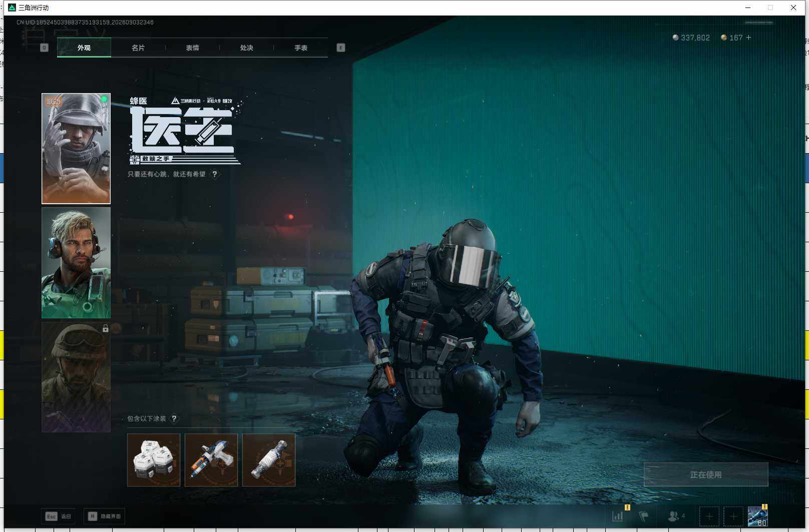
Task: Open the flag icon in bottom bar
Action: 644,516
